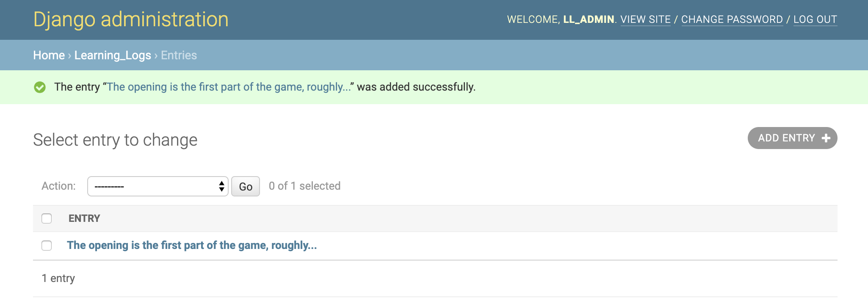868x304 pixels.
Task: Toggle the select-all checkbox beside ENTRY header
Action: 47,218
